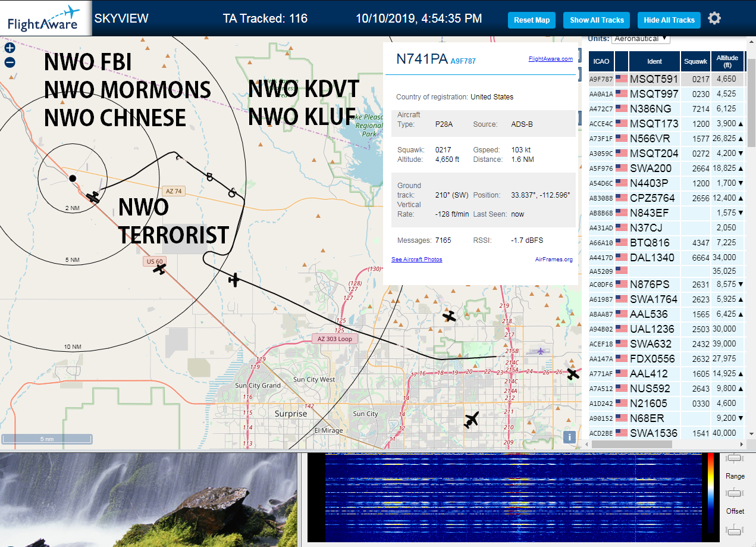Viewport: 756px width, 547px height.
Task: Select the AAL412 aircraft row
Action: [x=666, y=373]
